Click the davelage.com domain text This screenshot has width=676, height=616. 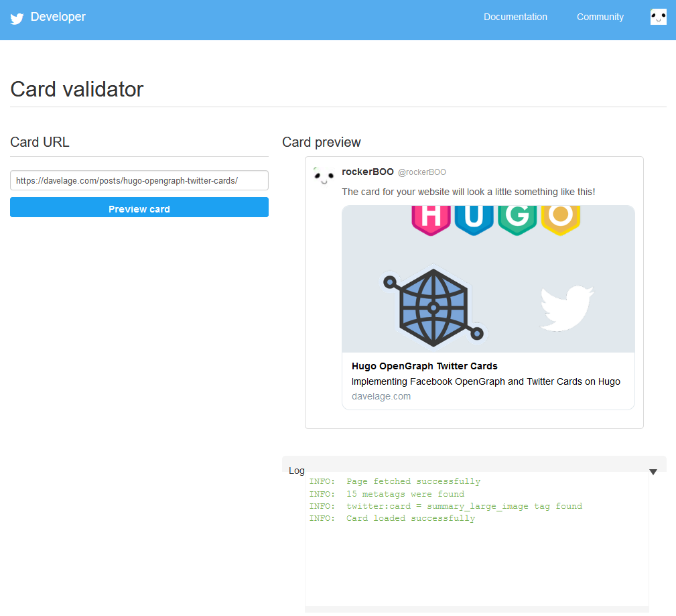[381, 396]
